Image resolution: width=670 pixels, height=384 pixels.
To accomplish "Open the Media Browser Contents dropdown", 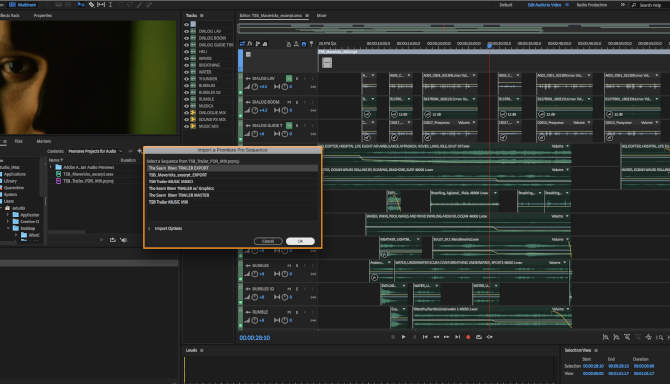I will [x=95, y=151].
